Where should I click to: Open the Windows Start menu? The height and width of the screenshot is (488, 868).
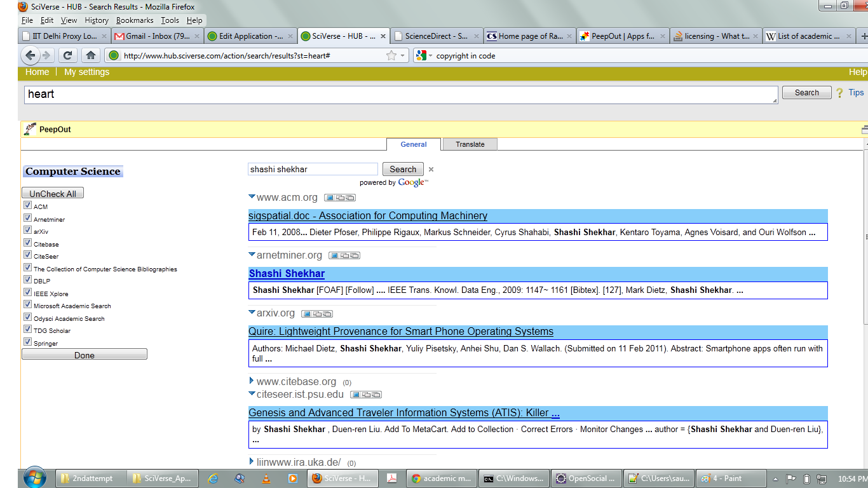(x=34, y=478)
